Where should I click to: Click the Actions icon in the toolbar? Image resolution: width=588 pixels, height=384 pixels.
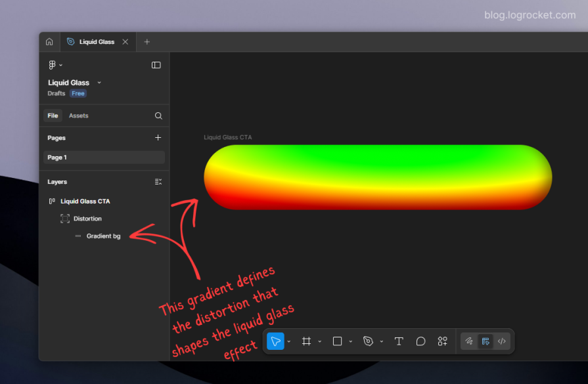pos(442,341)
